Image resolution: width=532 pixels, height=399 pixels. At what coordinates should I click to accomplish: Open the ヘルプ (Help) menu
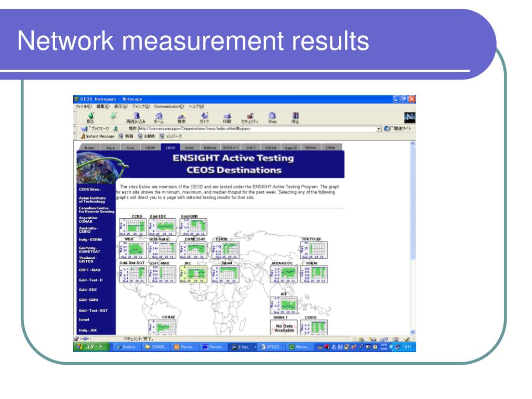click(x=196, y=107)
